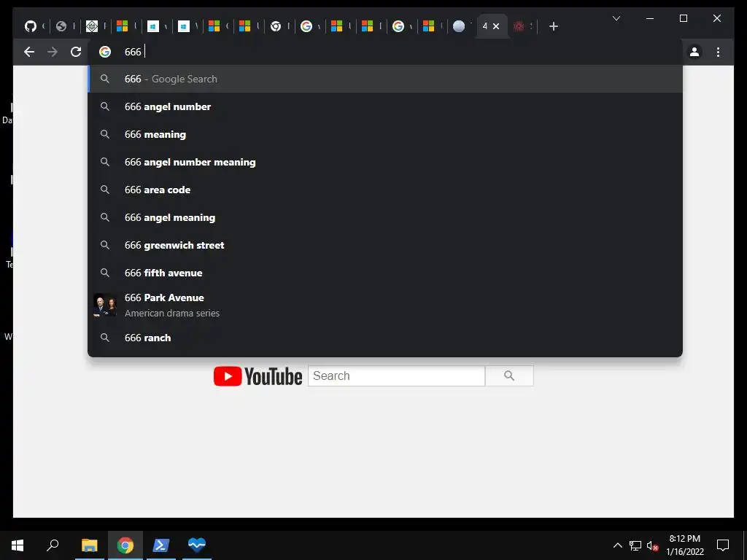Select the '666 ranch' suggestion
This screenshot has width=747, height=560.
(385, 338)
